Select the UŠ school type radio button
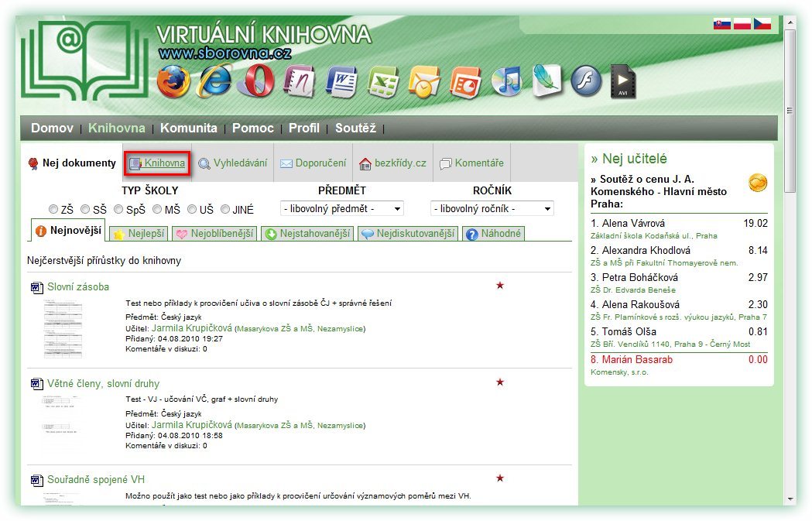This screenshot has height=521, width=812. click(x=192, y=209)
